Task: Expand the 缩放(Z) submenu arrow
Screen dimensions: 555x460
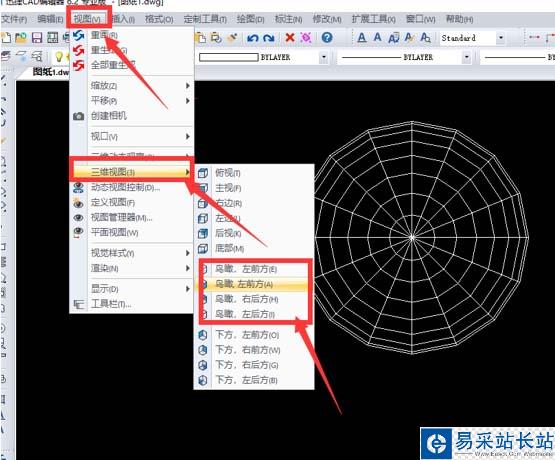Action: tap(188, 86)
